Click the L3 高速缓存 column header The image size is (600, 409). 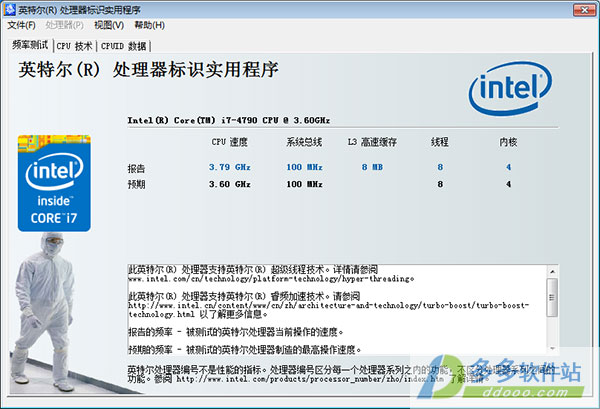[372, 142]
